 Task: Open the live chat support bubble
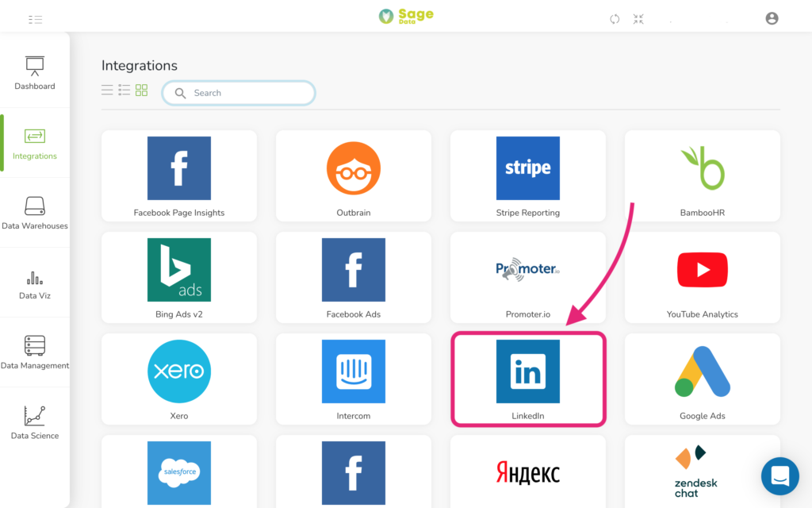[780, 476]
